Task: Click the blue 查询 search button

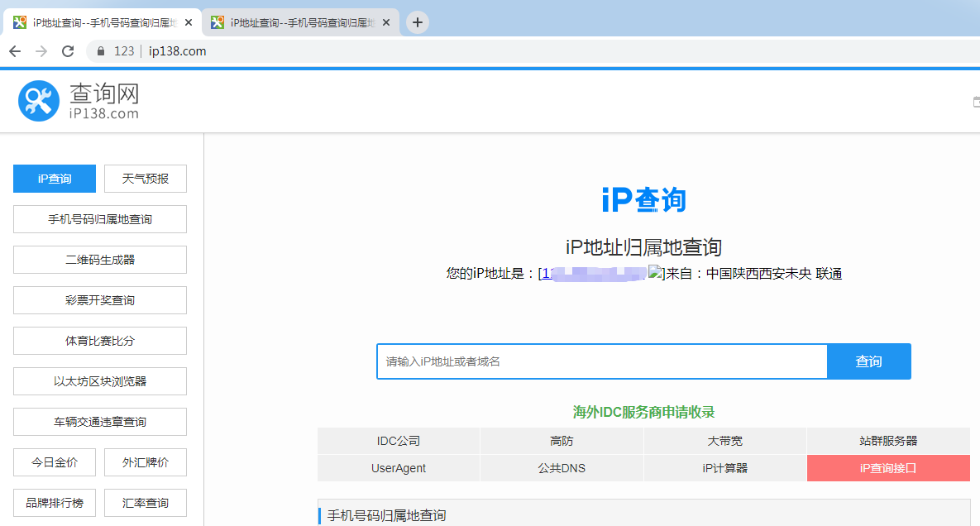Action: pos(868,361)
